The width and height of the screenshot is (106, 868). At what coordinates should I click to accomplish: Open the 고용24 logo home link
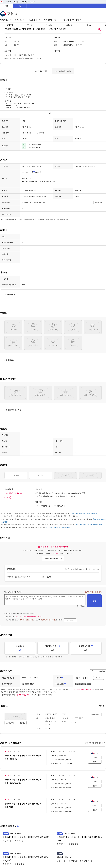(x=9, y=14)
